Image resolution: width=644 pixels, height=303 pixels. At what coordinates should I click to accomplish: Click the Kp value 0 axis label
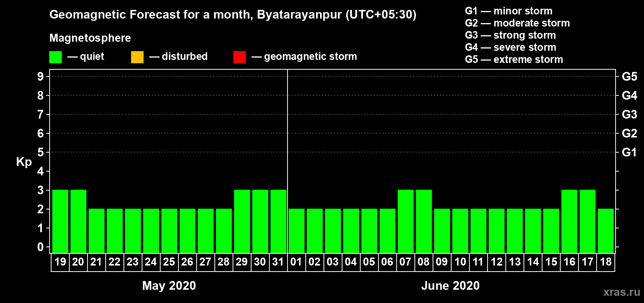pyautogui.click(x=41, y=247)
